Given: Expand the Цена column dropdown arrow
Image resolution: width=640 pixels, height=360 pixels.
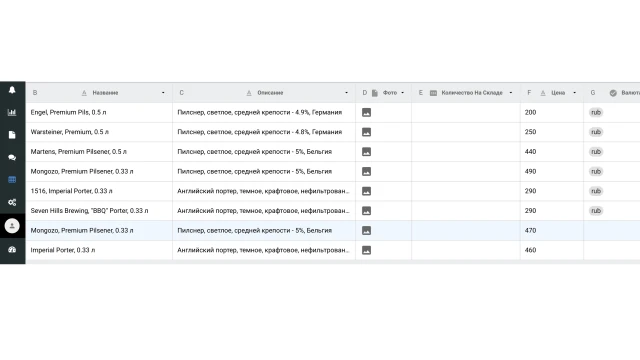Looking at the screenshot, I should click(574, 93).
